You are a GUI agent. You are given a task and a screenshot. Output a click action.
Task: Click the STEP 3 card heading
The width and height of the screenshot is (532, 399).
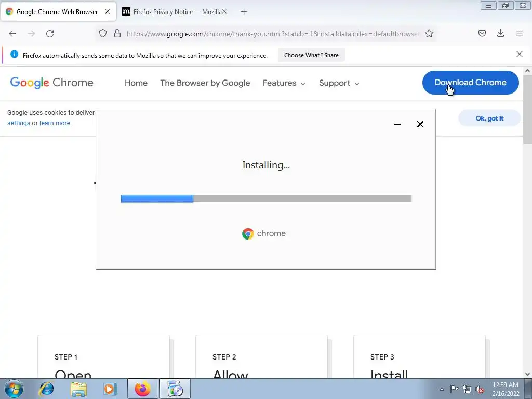(x=382, y=357)
